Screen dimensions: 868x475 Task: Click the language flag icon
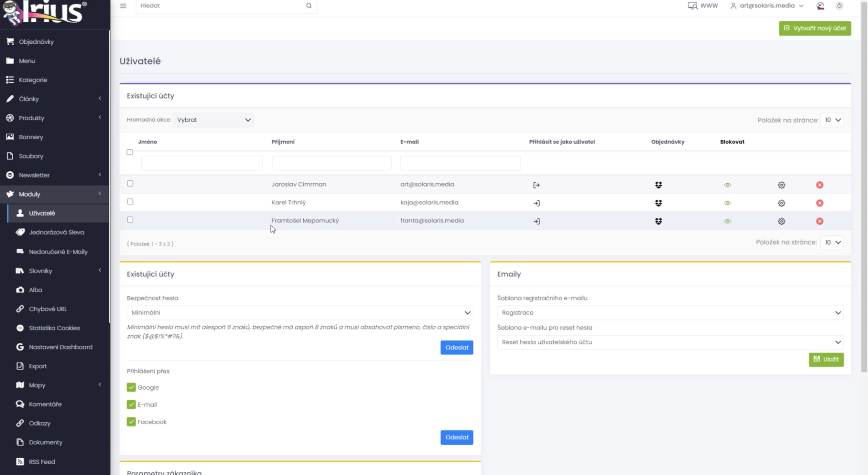pos(820,6)
